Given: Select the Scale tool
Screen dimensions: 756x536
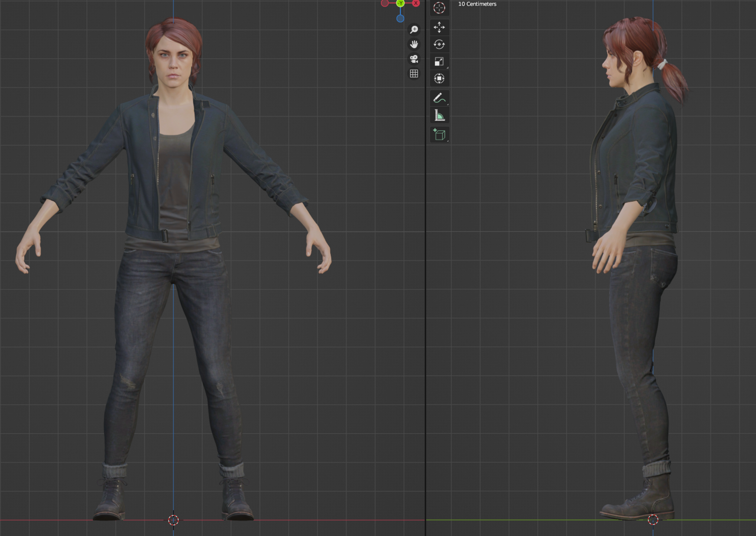Looking at the screenshot, I should tap(439, 62).
